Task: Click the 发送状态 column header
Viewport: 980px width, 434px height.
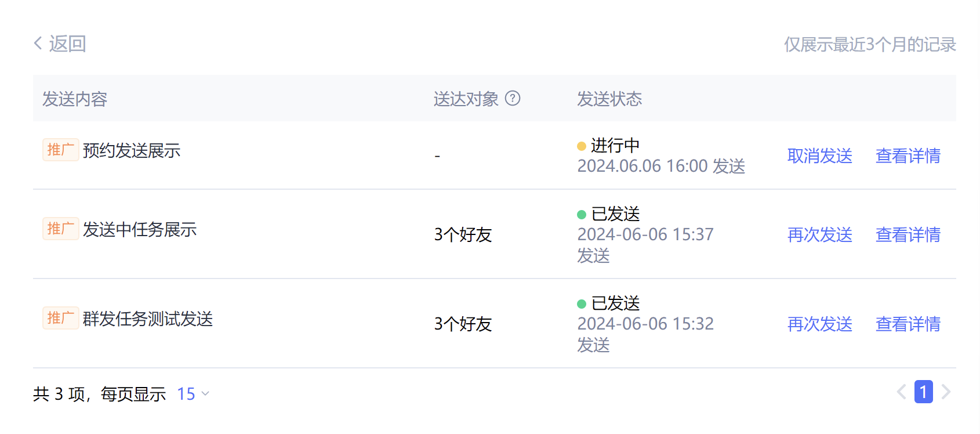Action: tap(609, 99)
